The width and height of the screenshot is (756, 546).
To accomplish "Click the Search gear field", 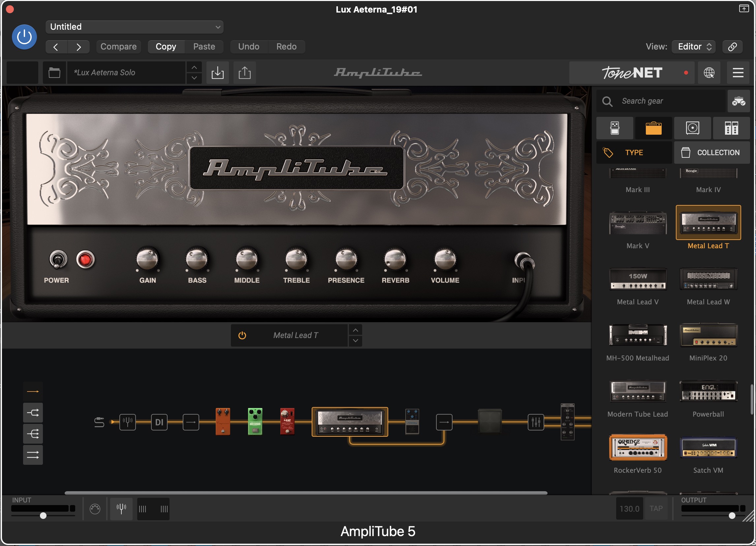I will (661, 101).
